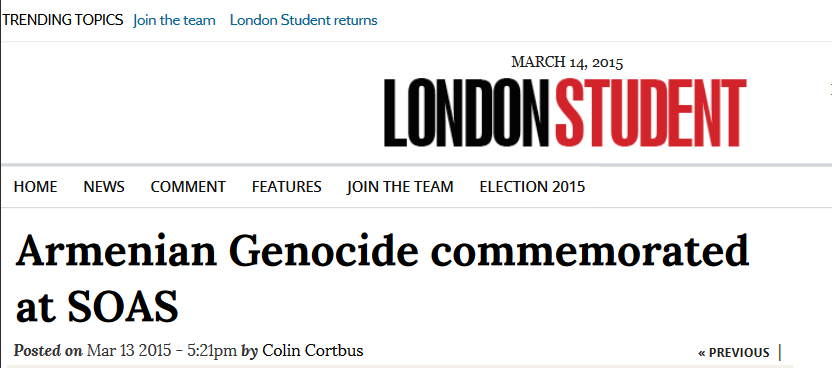The width and height of the screenshot is (832, 368).
Task: Open the London Student returns trending topic
Action: point(304,21)
